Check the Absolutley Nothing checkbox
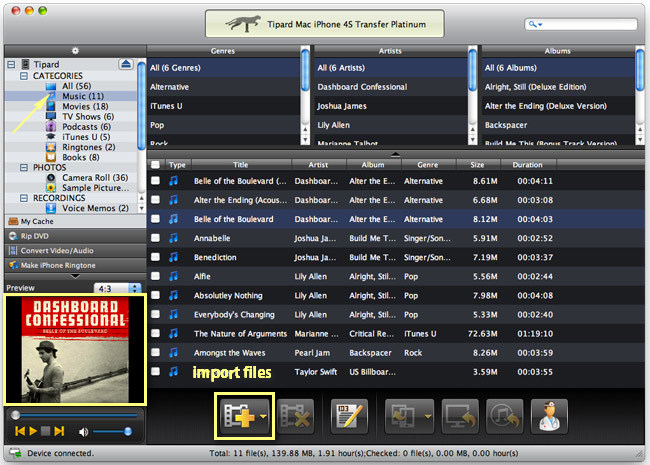This screenshot has height=465, width=650. [x=155, y=295]
